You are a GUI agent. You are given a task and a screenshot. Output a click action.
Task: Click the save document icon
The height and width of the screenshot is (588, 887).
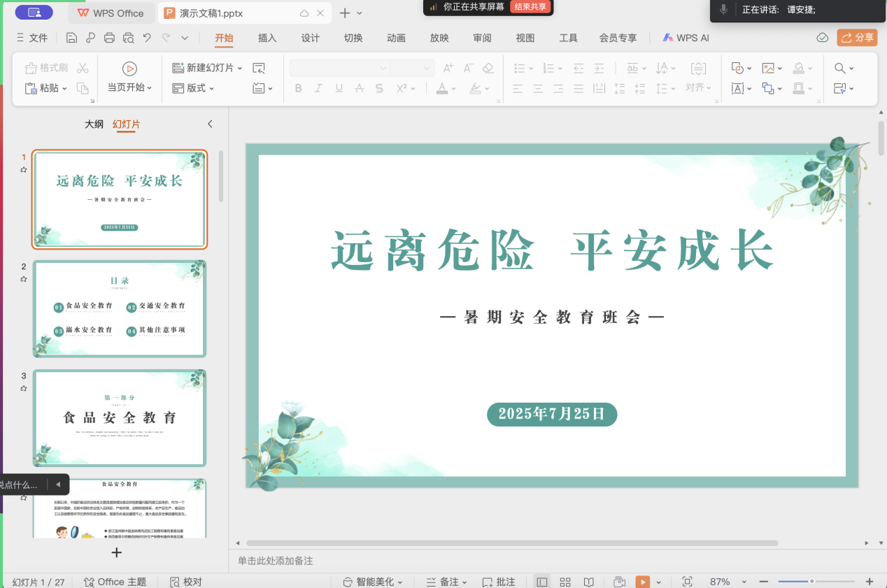(x=71, y=38)
